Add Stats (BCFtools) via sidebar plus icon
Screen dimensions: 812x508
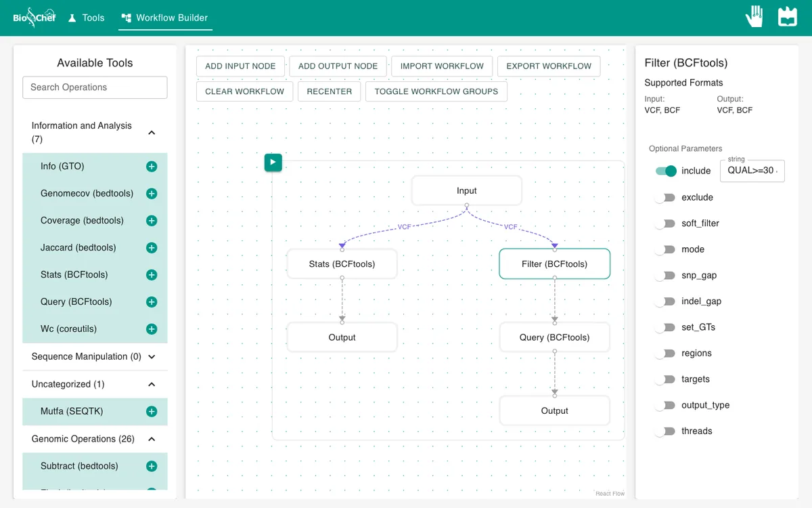click(152, 275)
